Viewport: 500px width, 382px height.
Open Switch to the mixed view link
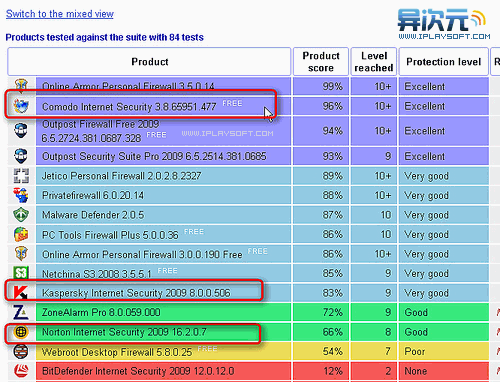60,14
